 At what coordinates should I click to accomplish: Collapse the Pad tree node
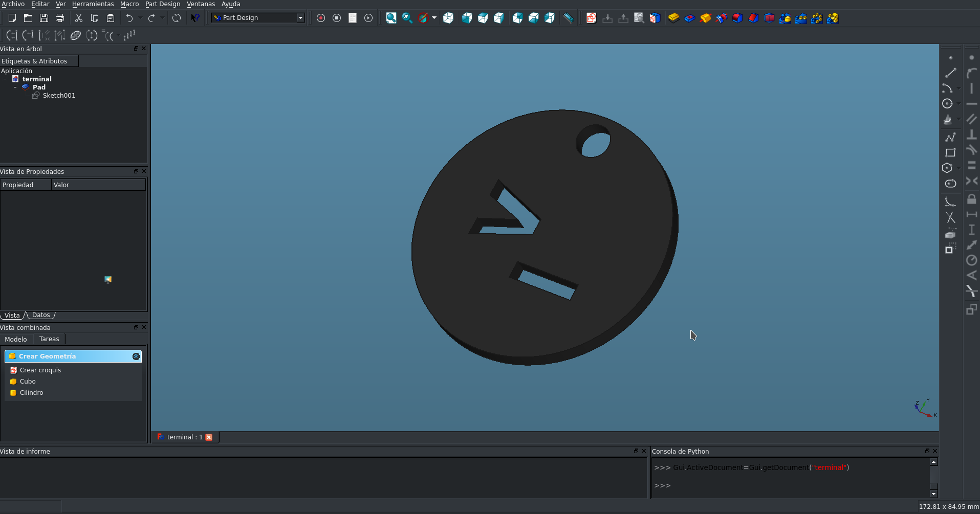[15, 87]
